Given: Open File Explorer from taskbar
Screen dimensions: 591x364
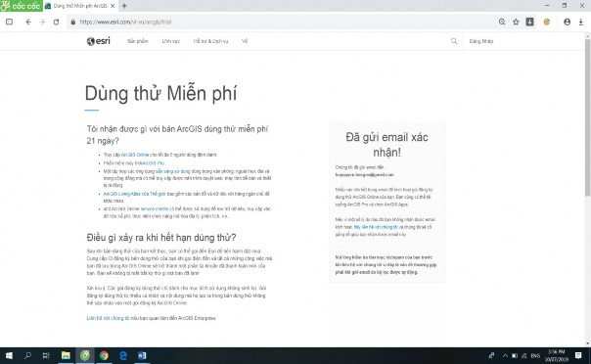Looking at the screenshot, I should (x=66, y=355).
